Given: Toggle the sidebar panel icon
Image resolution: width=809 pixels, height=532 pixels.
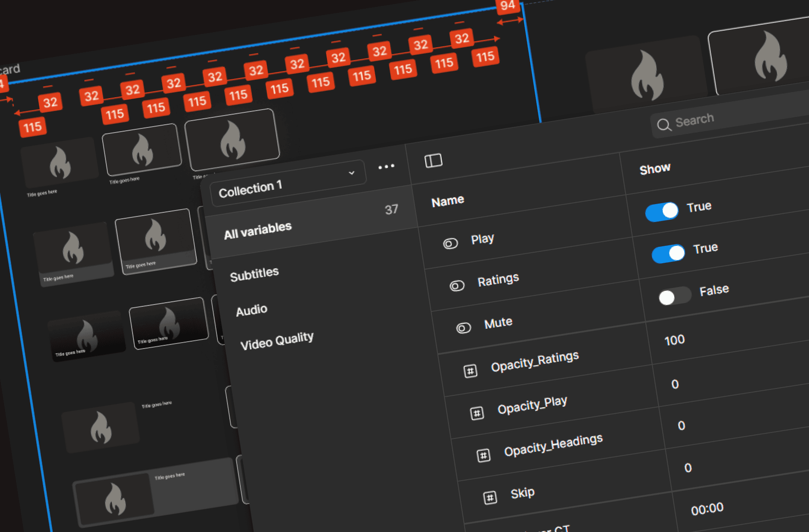Looking at the screenshot, I should 433,161.
